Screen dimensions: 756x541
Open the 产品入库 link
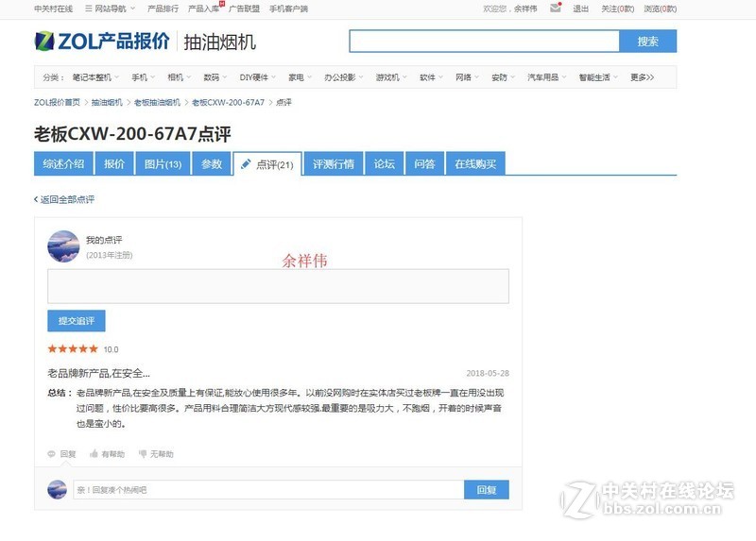click(x=204, y=8)
